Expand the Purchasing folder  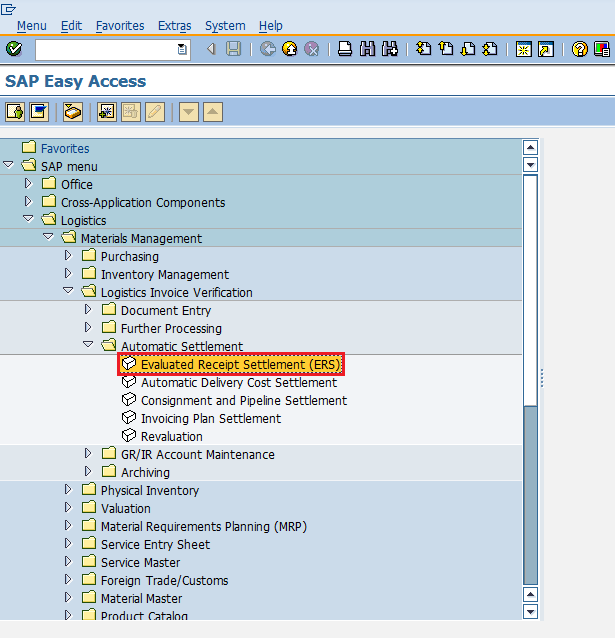(x=68, y=256)
